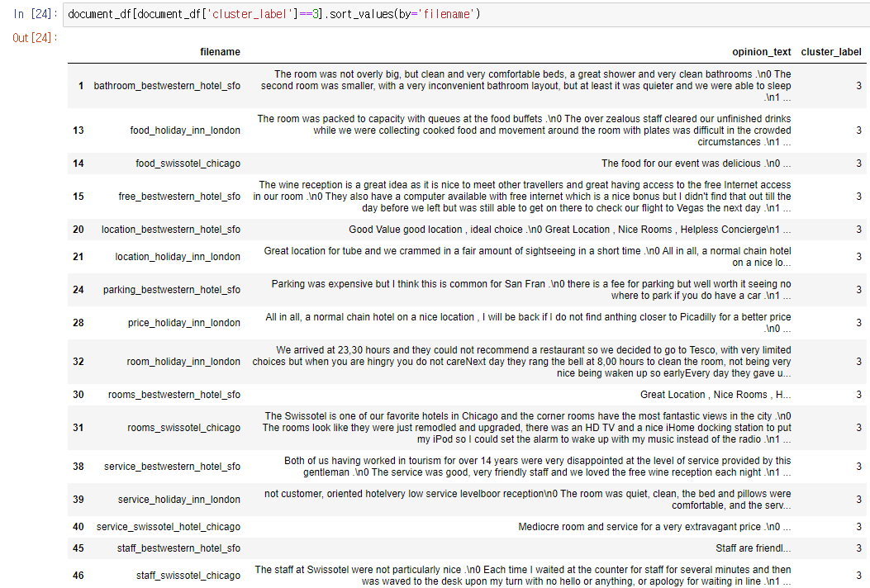
Task: Click row index 21
Action: pyautogui.click(x=78, y=256)
